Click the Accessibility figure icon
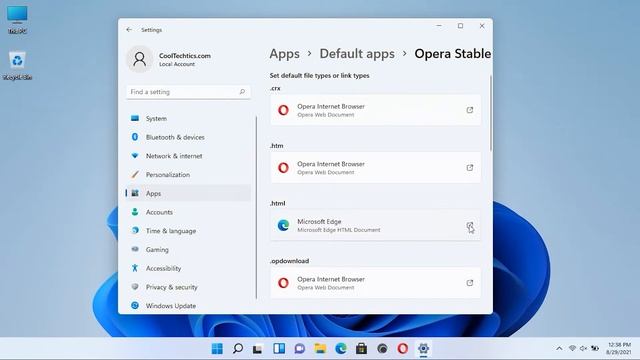 click(135, 268)
